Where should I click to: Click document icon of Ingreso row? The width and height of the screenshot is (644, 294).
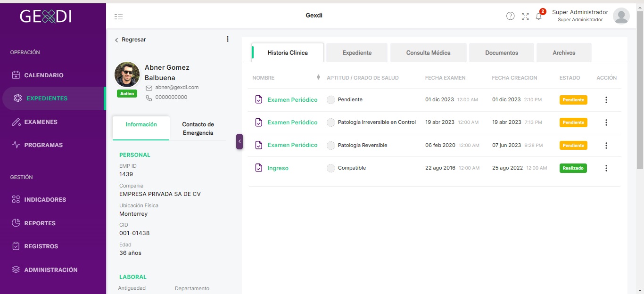coord(258,168)
